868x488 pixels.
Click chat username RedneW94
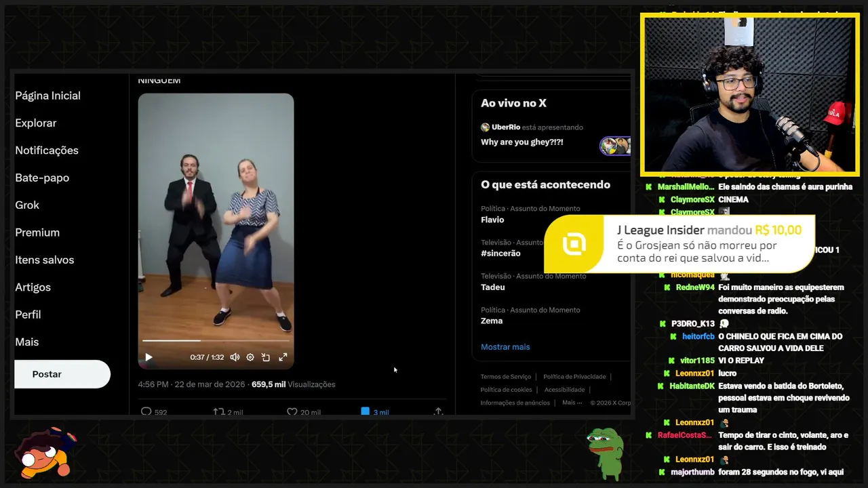(x=695, y=287)
